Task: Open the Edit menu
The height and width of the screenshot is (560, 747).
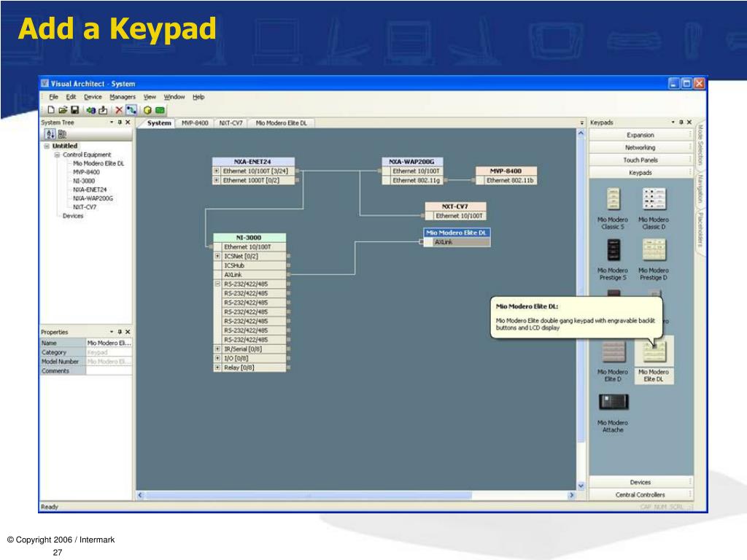Action: click(x=71, y=97)
